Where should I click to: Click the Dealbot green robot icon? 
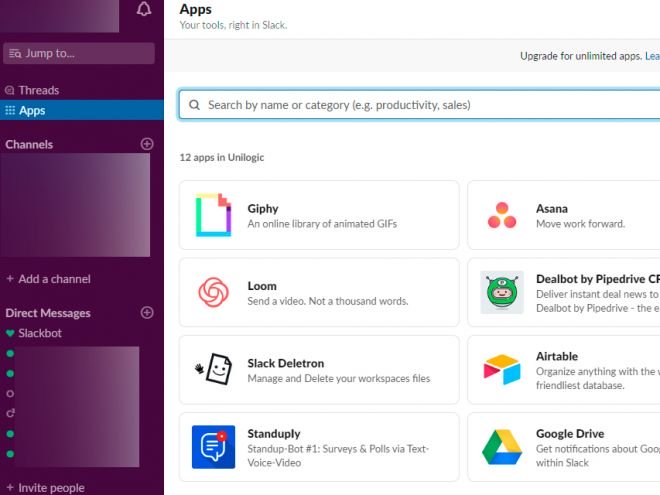(502, 293)
